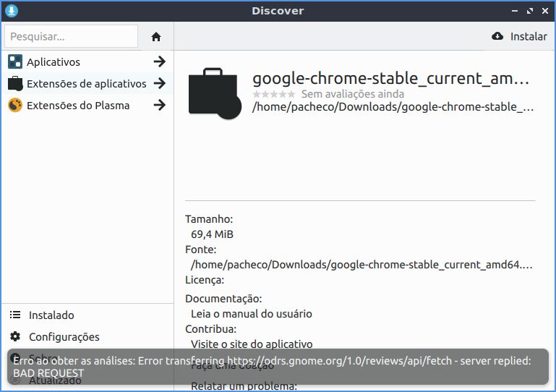This screenshot has height=392, width=556.
Task: Click the large package icon of google-chrome-stable
Action: [x=215, y=93]
